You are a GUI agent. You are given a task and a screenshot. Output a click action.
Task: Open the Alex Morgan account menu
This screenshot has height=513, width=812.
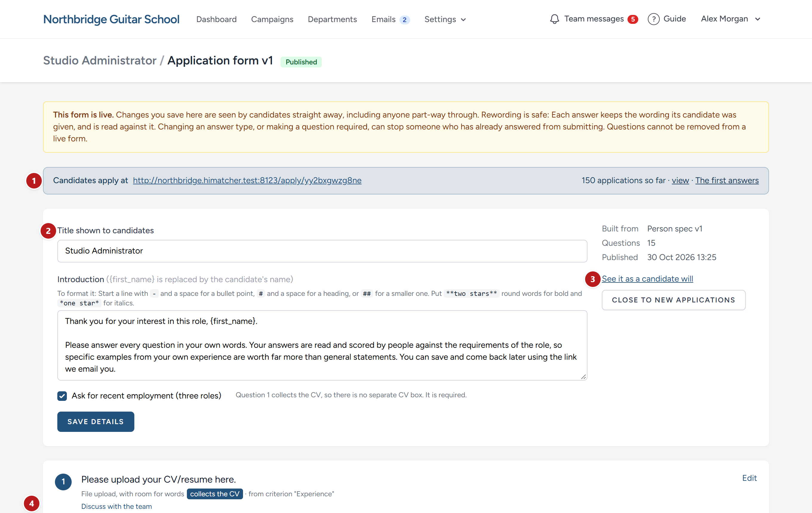click(731, 19)
